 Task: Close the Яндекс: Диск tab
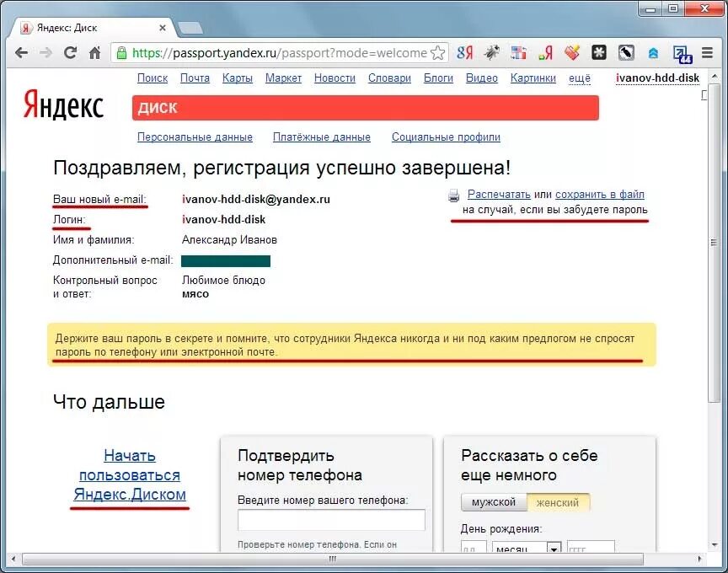[163, 28]
